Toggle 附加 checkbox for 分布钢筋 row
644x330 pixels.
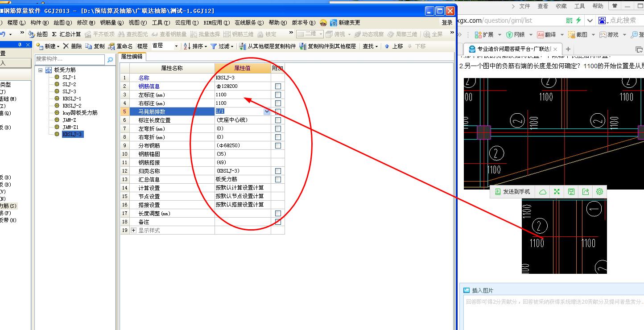click(x=278, y=146)
